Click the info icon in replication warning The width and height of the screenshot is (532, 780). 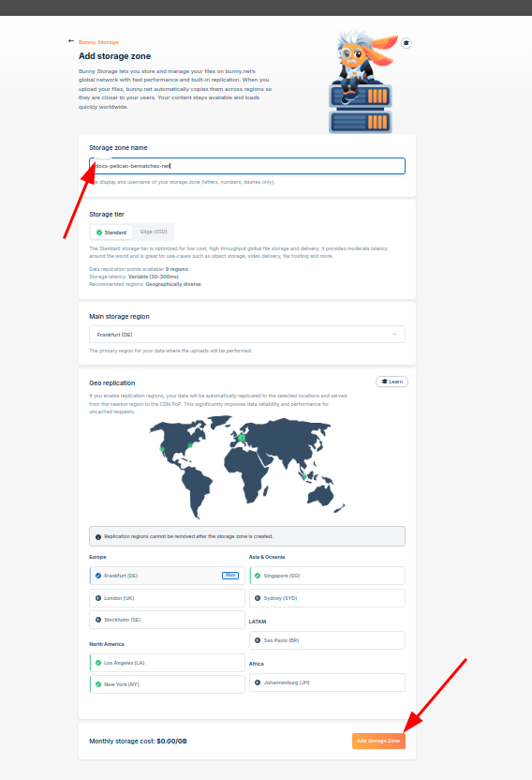[98, 537]
